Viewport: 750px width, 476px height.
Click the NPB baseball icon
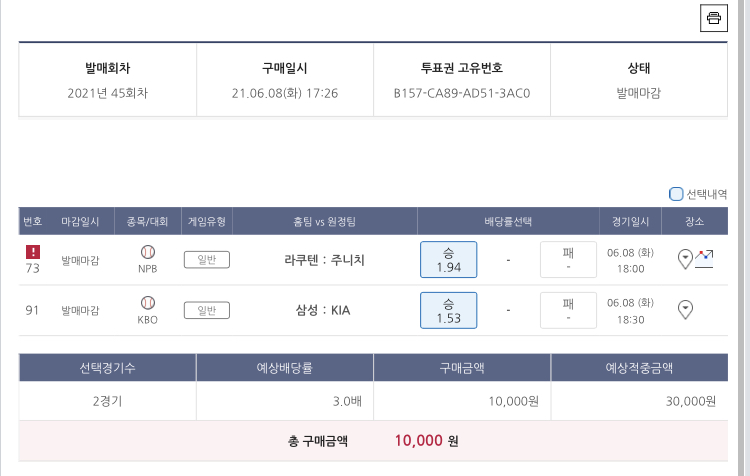148,252
